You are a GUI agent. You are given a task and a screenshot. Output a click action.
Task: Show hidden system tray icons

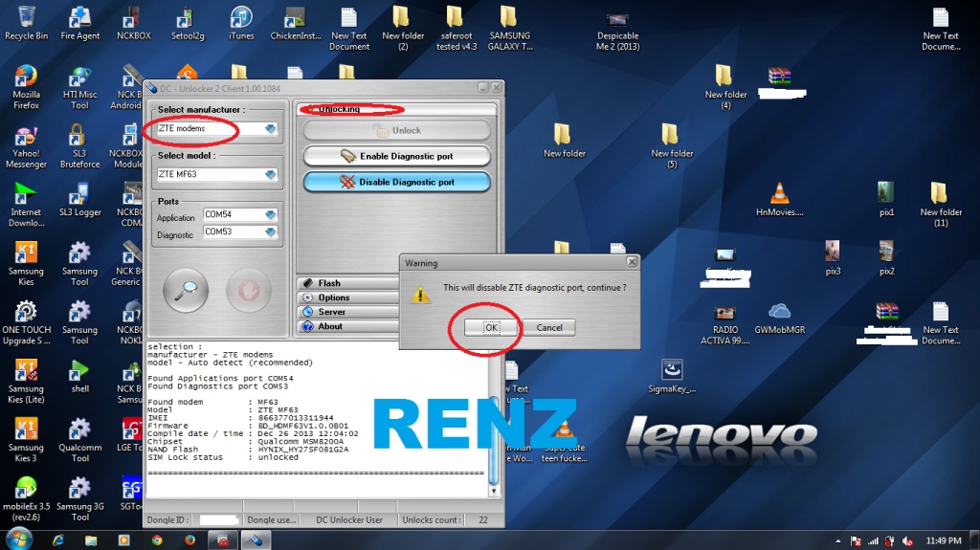(x=838, y=541)
